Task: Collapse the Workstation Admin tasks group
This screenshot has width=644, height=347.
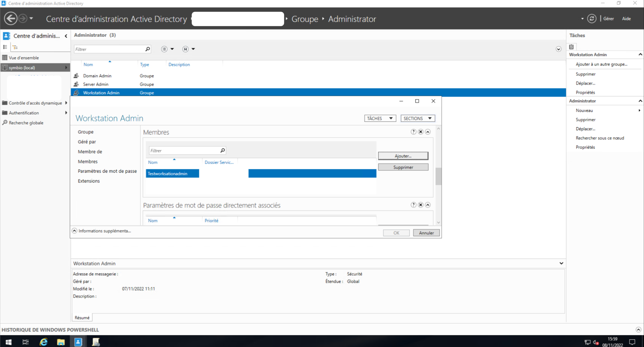Action: [640, 54]
